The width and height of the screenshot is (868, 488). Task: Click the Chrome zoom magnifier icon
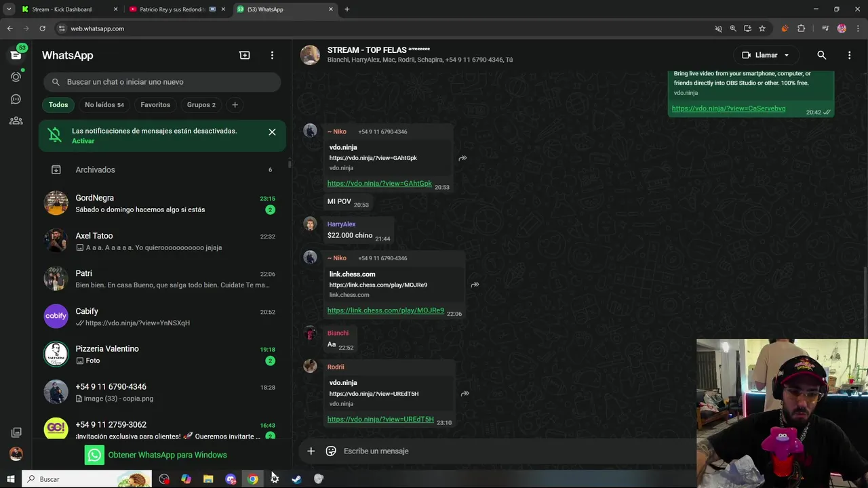point(733,28)
